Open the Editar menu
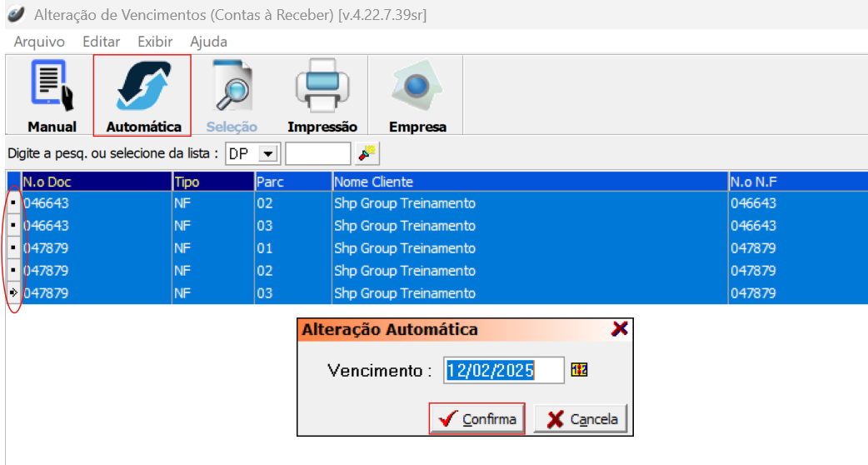The height and width of the screenshot is (465, 868). pos(101,42)
